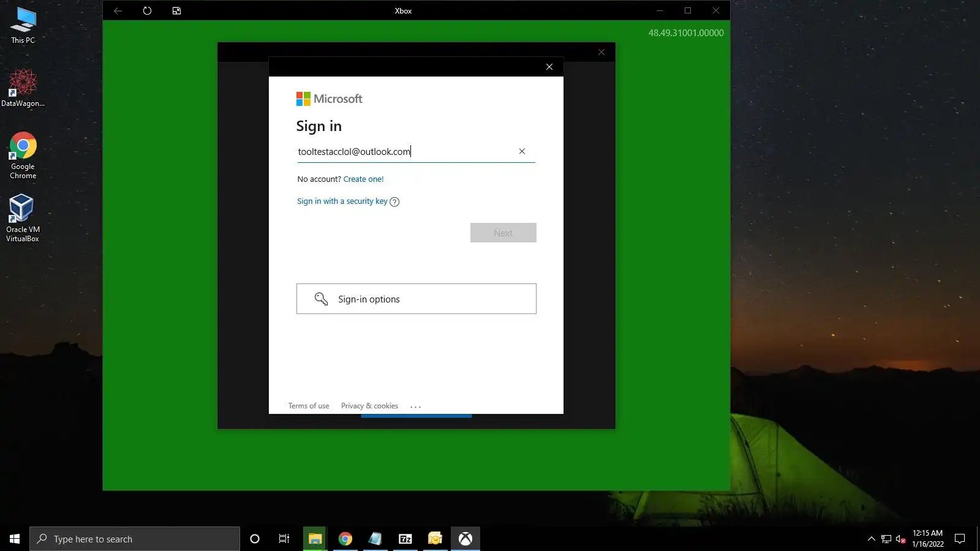
Task: Click the Xbox icon in the taskbar
Action: click(x=466, y=539)
